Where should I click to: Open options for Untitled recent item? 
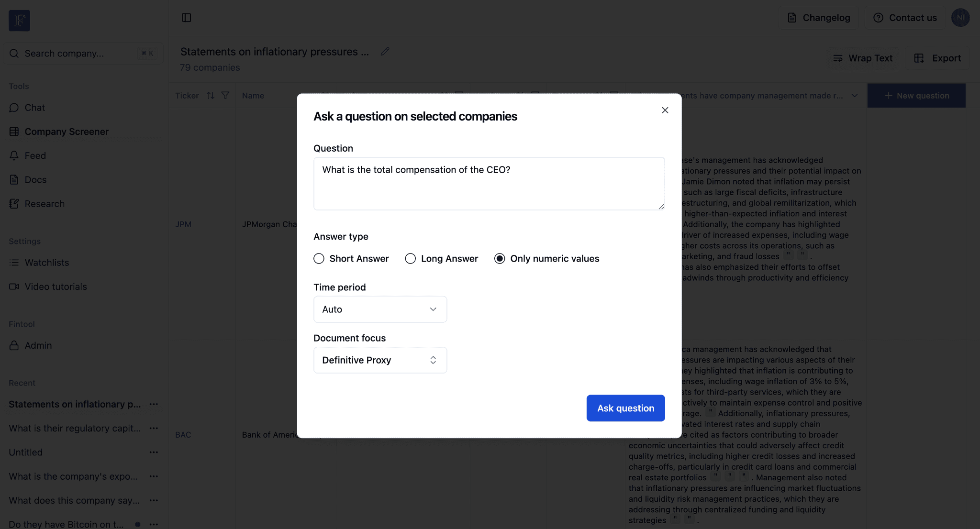[154, 452]
